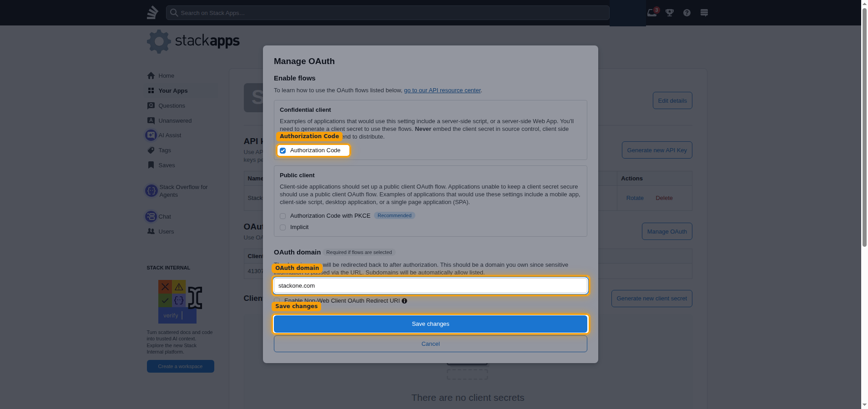Click the Users people icon
The height and width of the screenshot is (409, 868).
click(151, 231)
